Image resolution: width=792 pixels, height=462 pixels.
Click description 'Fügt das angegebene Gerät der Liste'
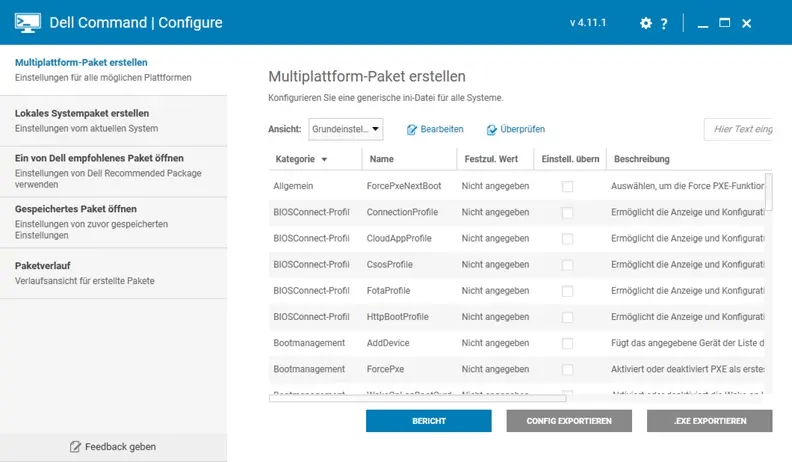point(687,343)
